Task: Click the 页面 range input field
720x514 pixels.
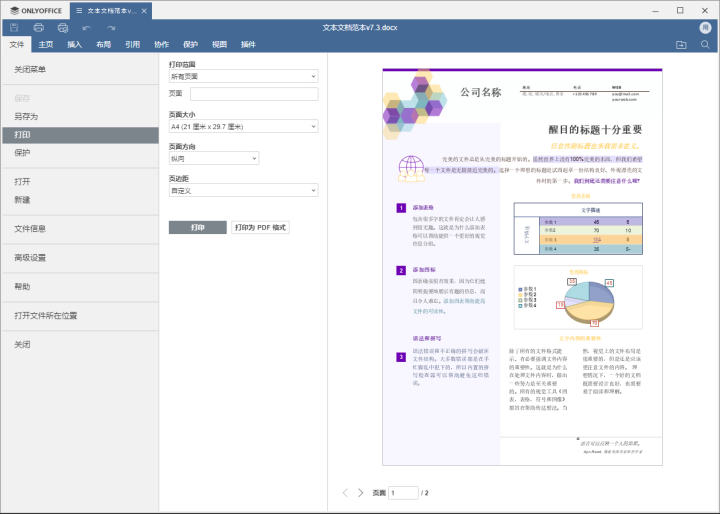Action: pyautogui.click(x=253, y=94)
